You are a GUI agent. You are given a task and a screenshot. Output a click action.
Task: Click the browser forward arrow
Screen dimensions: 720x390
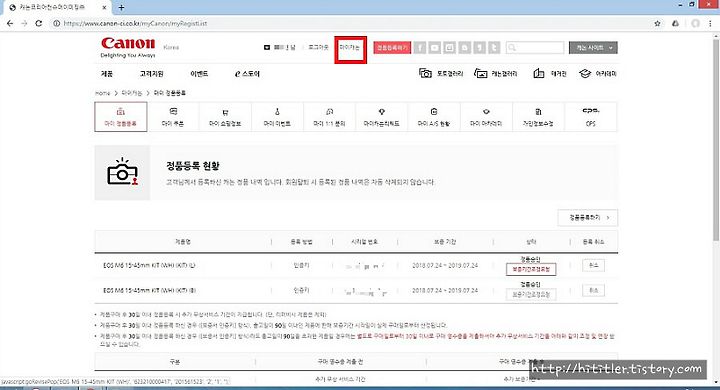(x=24, y=23)
